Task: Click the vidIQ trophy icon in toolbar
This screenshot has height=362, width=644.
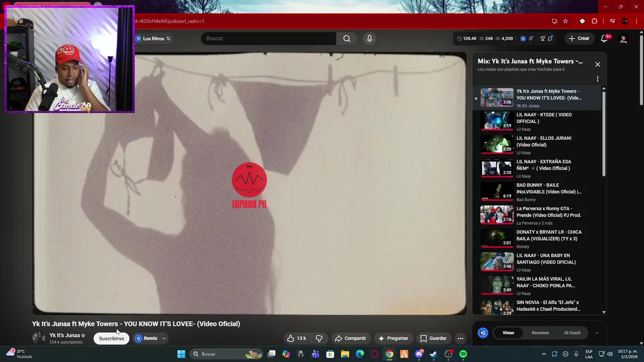Action: click(542, 39)
